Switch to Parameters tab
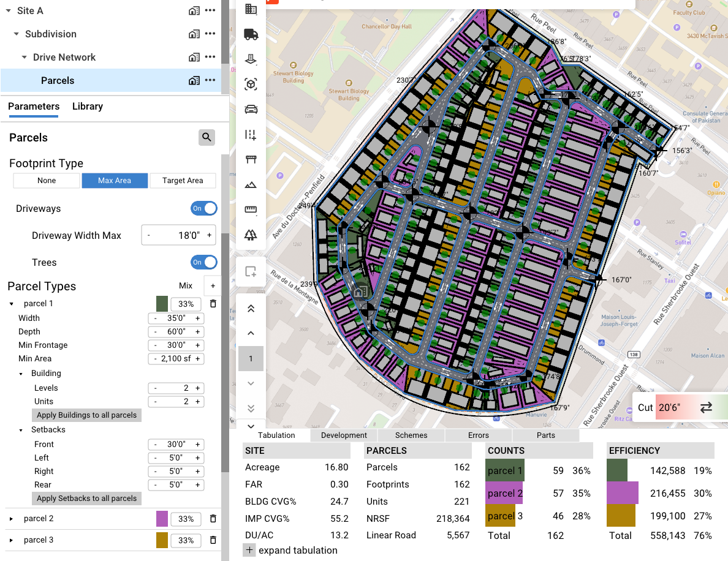The height and width of the screenshot is (561, 728). click(34, 107)
